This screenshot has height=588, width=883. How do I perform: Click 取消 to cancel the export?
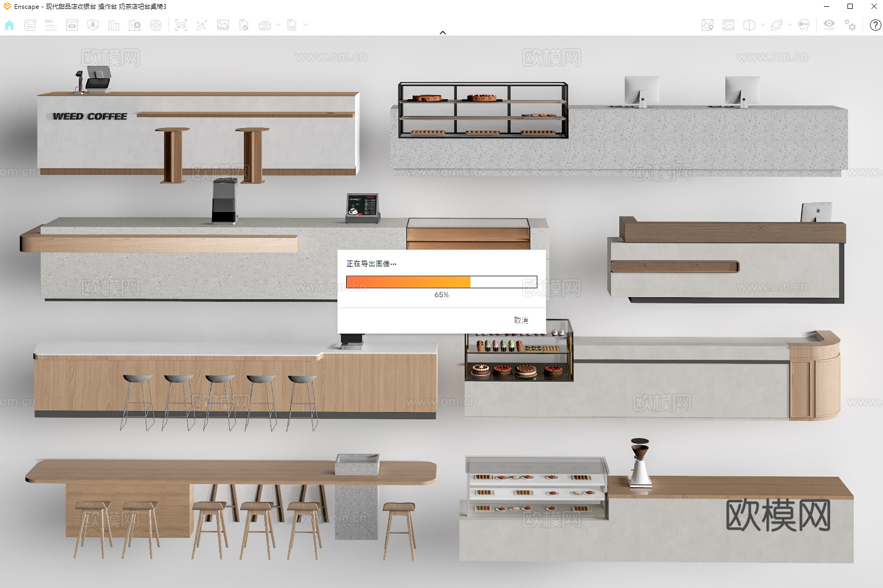pyautogui.click(x=521, y=321)
